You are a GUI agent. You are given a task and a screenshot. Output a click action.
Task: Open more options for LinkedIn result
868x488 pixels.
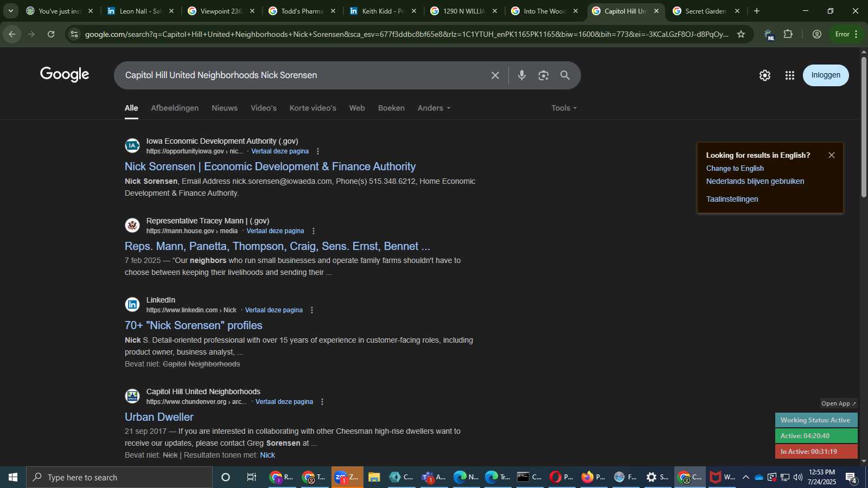[x=312, y=310]
